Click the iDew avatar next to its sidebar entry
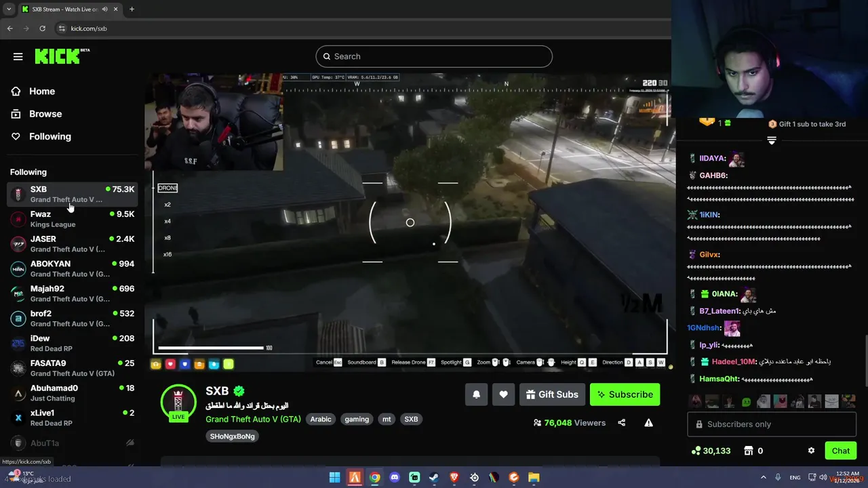This screenshot has width=868, height=488. click(18, 344)
